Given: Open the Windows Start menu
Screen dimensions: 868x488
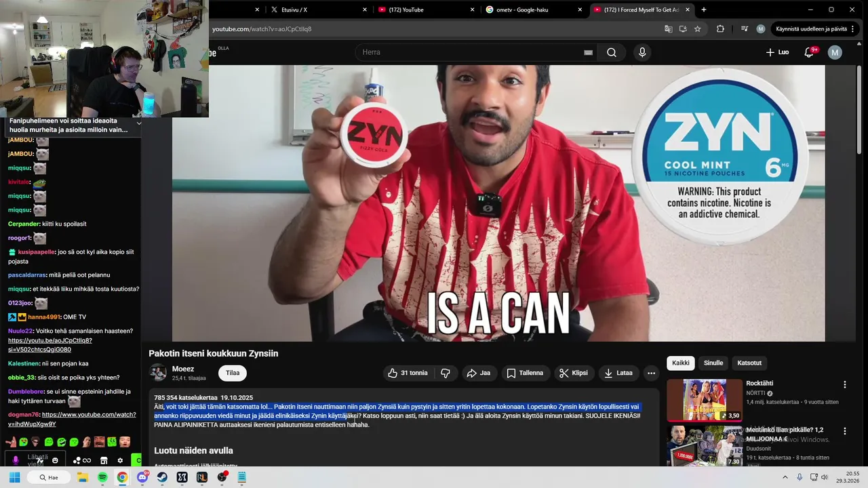Looking at the screenshot, I should coord(14,477).
